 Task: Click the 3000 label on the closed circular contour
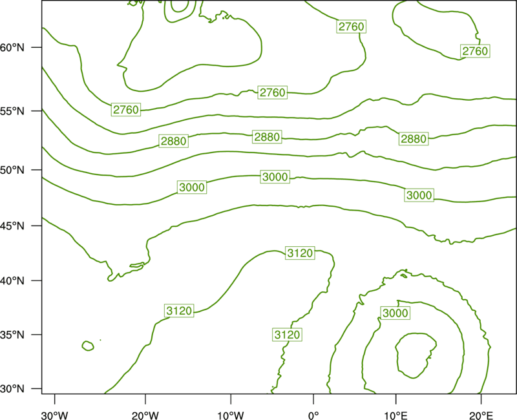click(396, 313)
